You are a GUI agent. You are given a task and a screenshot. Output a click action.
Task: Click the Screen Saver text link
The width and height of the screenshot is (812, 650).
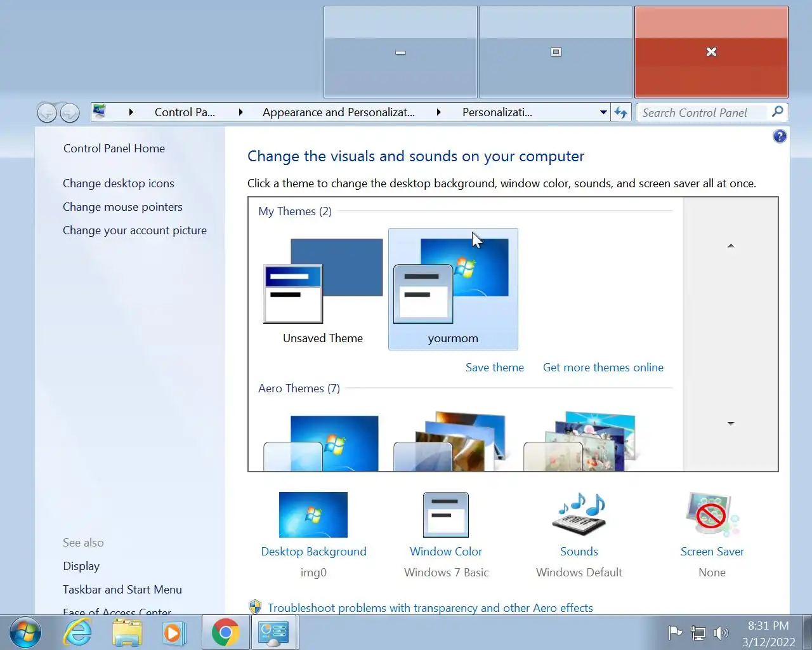point(712,552)
